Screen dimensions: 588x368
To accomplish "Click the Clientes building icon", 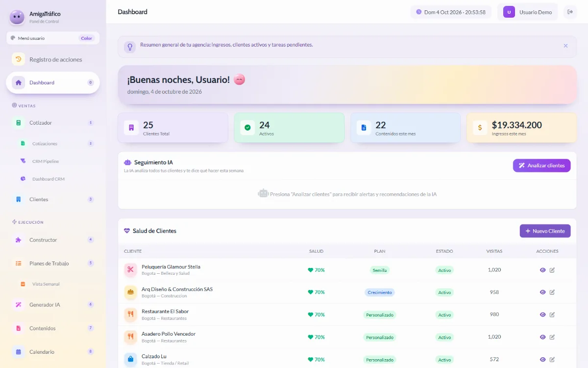I will pos(18,199).
